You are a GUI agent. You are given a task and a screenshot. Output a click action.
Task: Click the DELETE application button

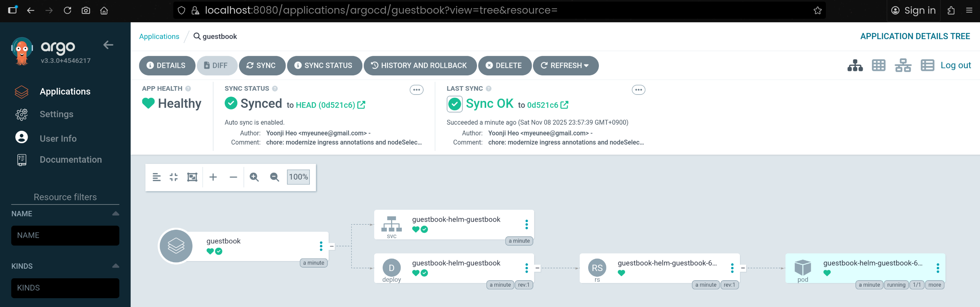[x=505, y=65]
